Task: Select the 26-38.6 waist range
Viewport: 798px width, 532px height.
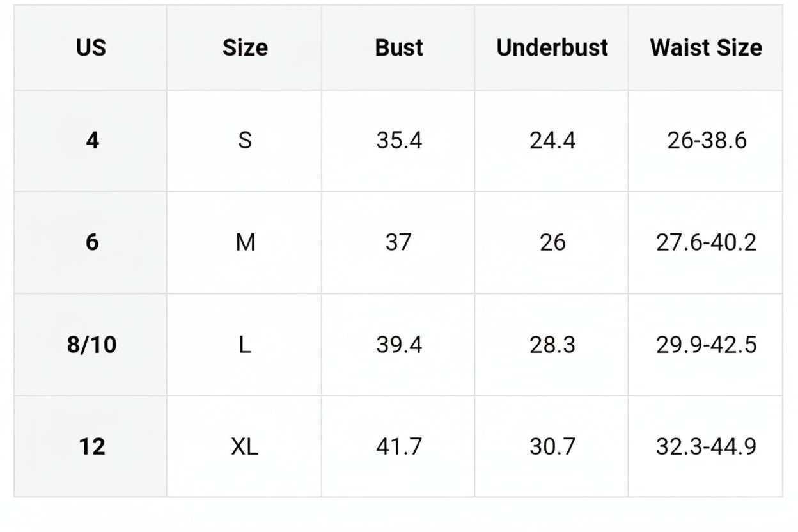Action: point(707,140)
